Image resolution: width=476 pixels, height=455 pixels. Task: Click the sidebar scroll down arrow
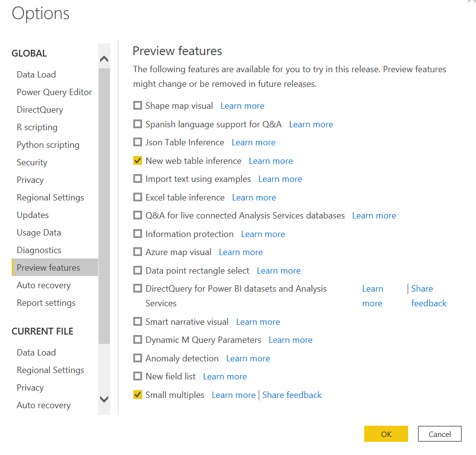[104, 399]
